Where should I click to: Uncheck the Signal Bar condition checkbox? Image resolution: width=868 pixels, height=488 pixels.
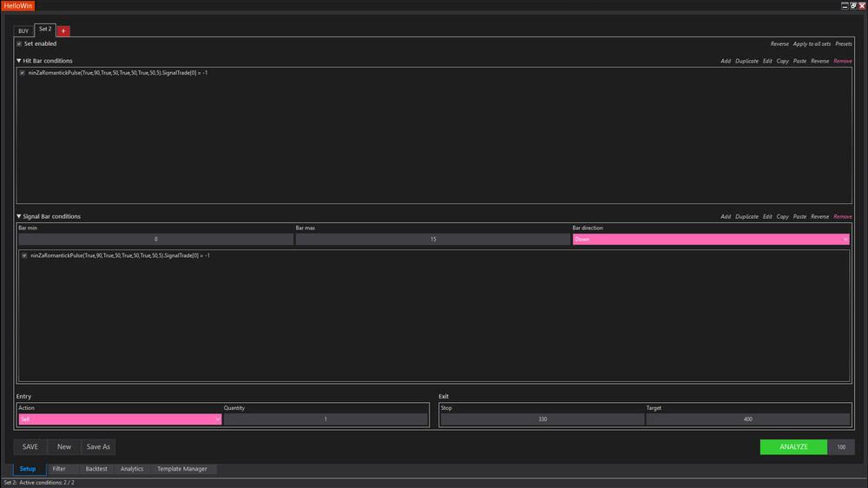[x=24, y=255]
